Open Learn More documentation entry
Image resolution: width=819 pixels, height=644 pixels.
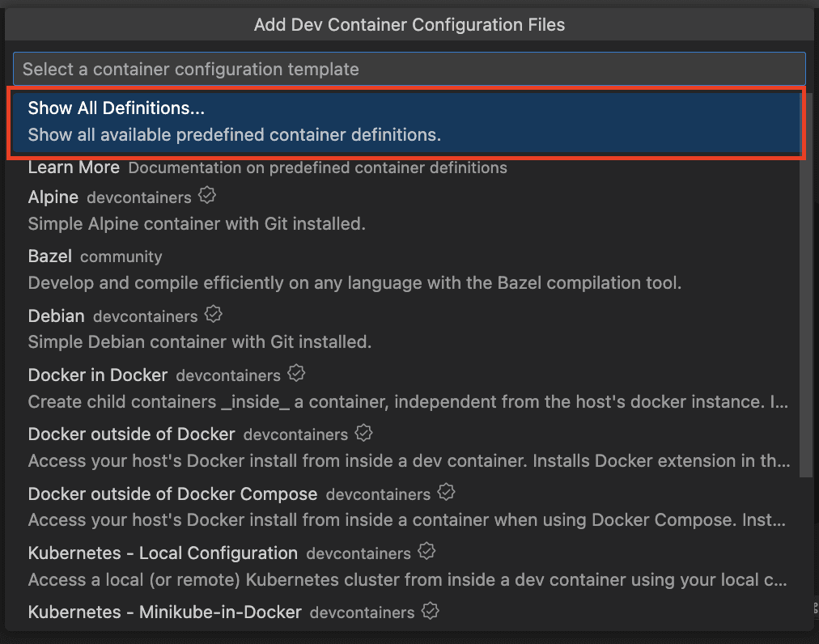[x=405, y=167]
